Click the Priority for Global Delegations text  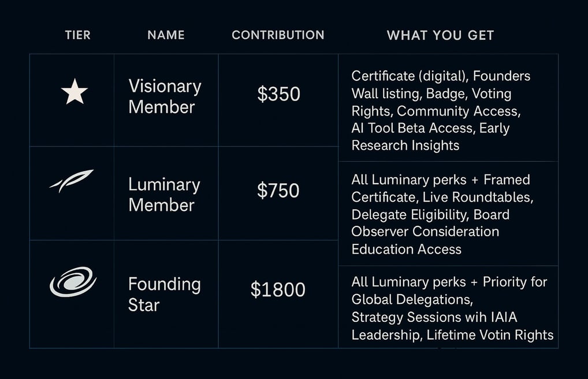click(x=449, y=291)
